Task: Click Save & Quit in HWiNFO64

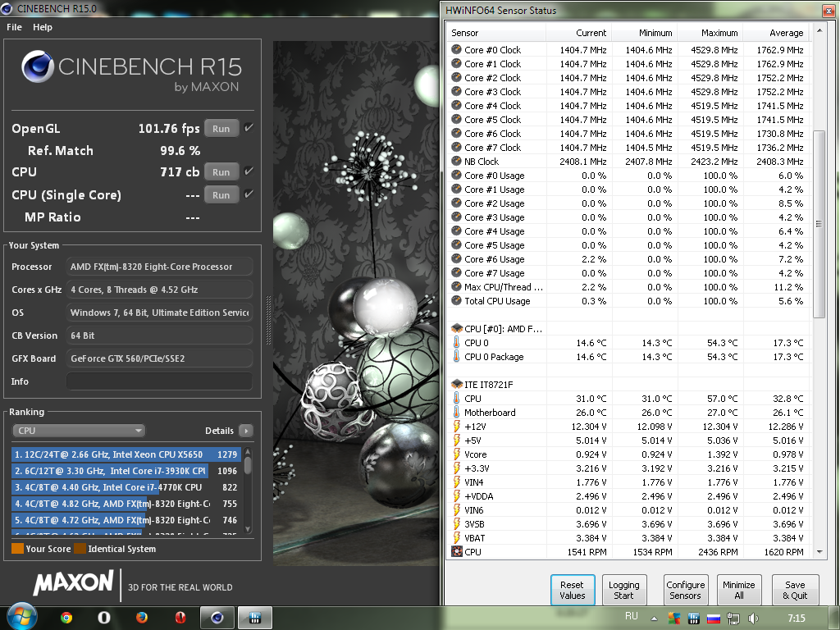Action: [x=795, y=590]
